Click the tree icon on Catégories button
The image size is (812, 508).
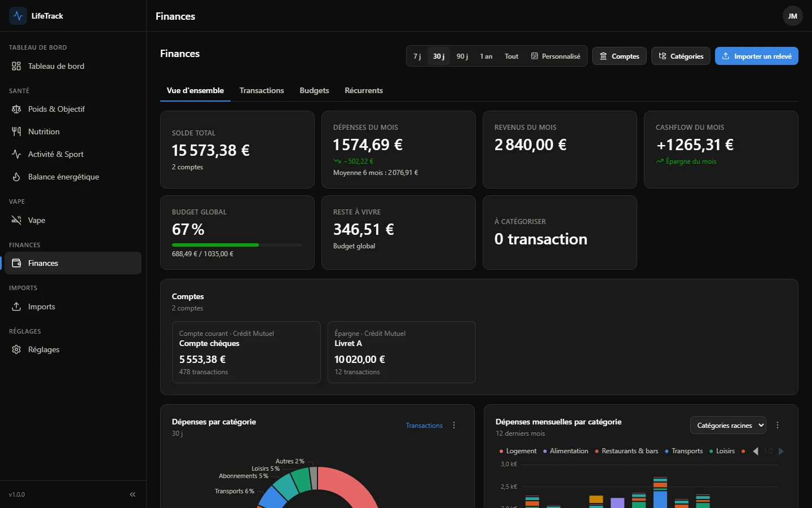pyautogui.click(x=663, y=56)
